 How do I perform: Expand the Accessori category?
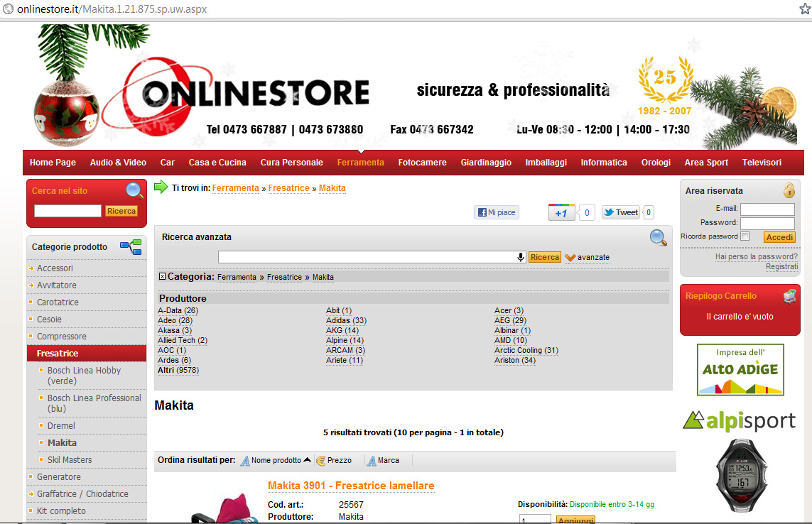coord(55,268)
